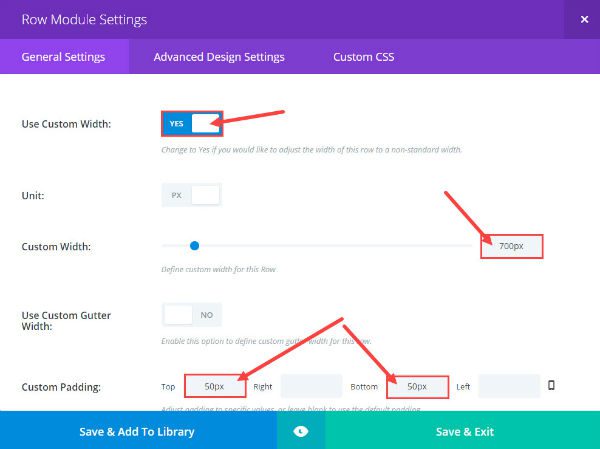Click the empty Right padding field

click(x=311, y=386)
